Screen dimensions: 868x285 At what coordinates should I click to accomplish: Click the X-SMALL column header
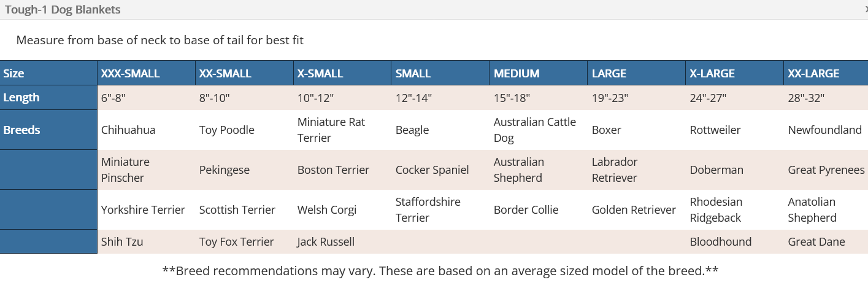click(342, 73)
